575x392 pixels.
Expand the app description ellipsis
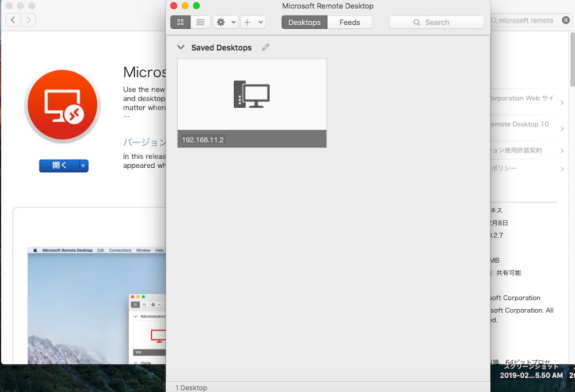click(x=126, y=116)
